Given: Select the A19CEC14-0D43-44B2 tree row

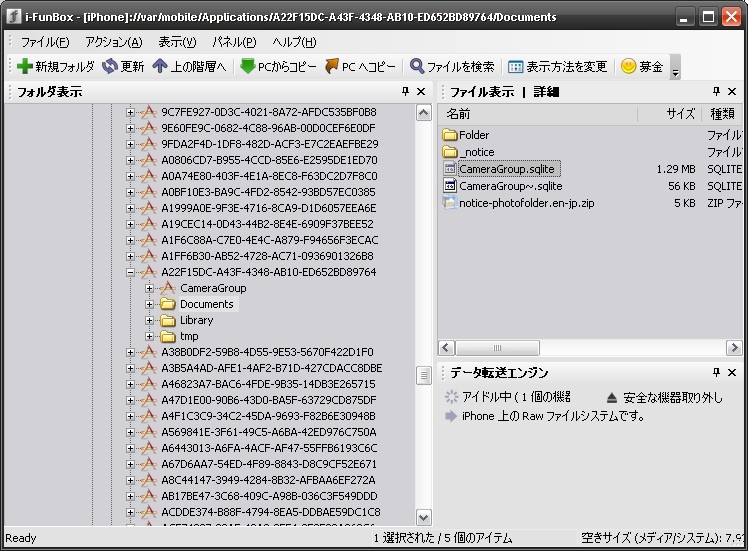Looking at the screenshot, I should [x=267, y=224].
